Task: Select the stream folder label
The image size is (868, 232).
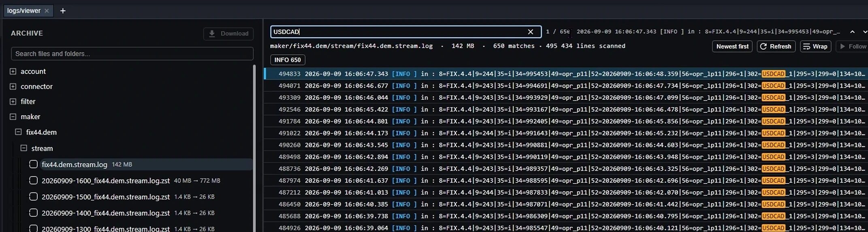Action: click(x=42, y=148)
